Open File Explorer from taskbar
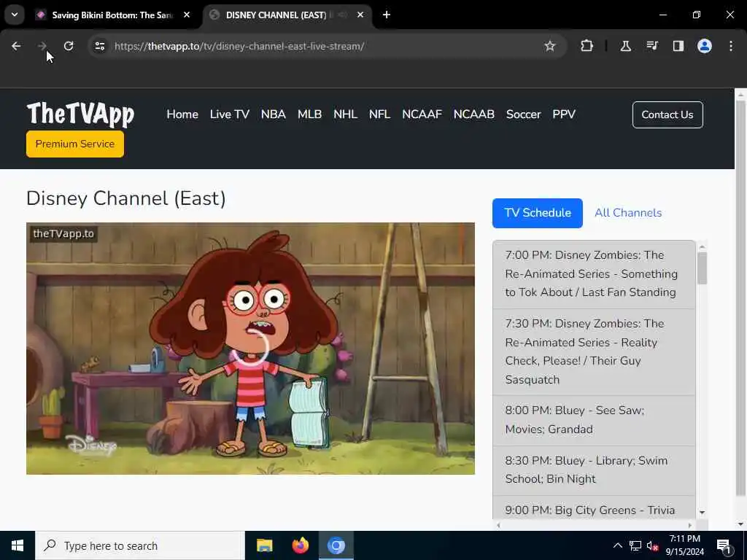 click(x=264, y=545)
